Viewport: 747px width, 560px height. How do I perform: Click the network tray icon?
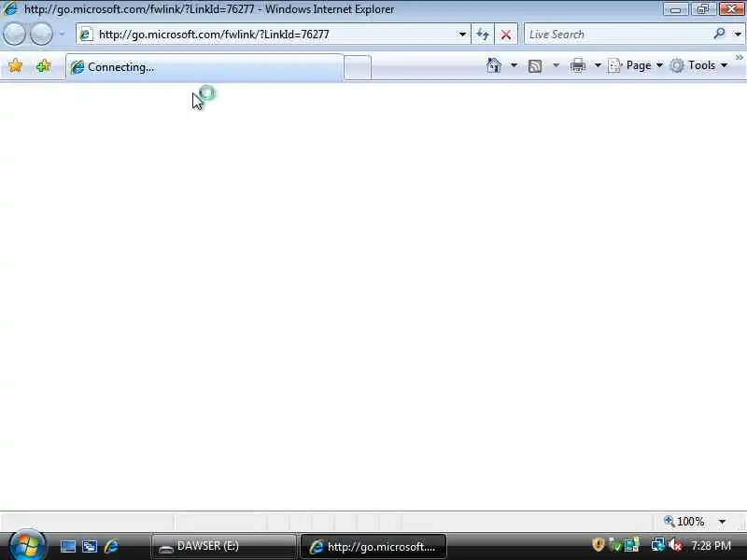click(x=657, y=545)
